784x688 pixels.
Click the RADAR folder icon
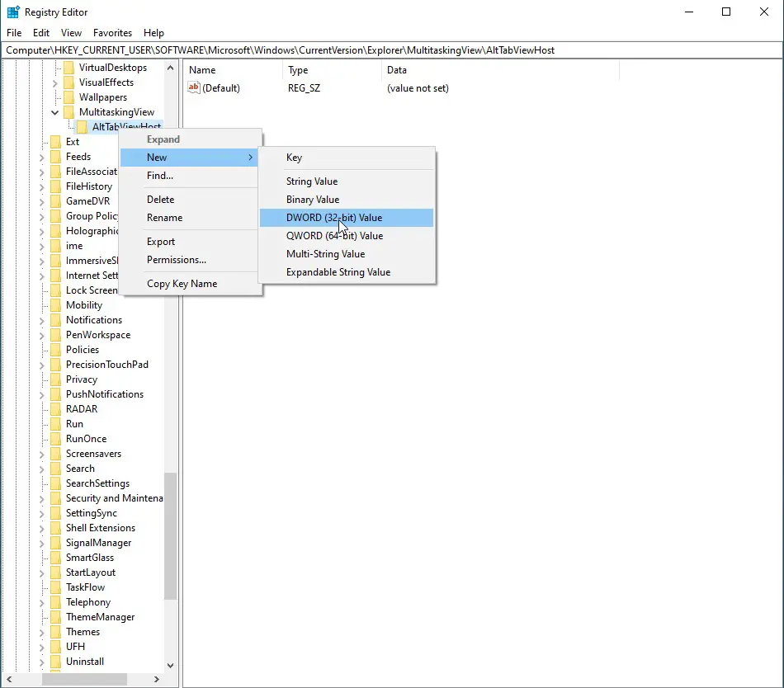[x=55, y=408]
